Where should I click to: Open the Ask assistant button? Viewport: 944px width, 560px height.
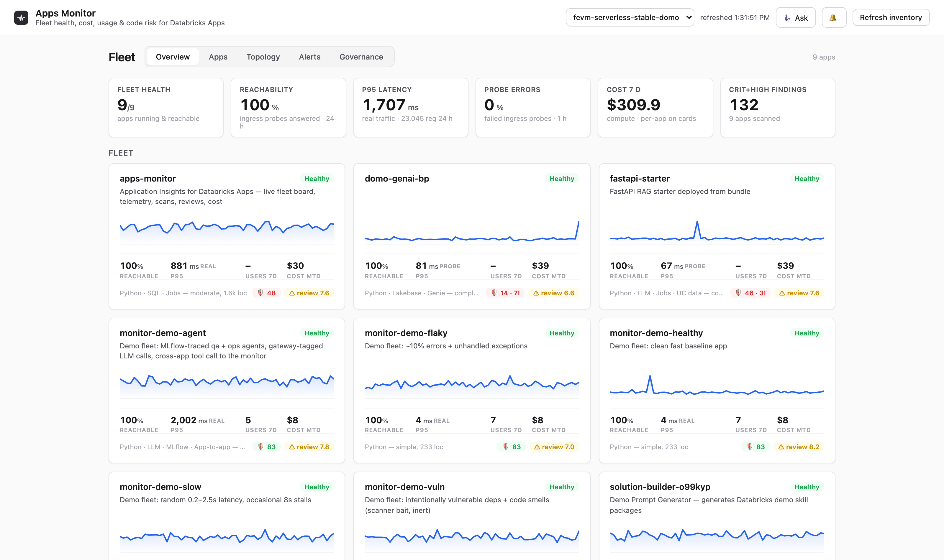coord(796,17)
